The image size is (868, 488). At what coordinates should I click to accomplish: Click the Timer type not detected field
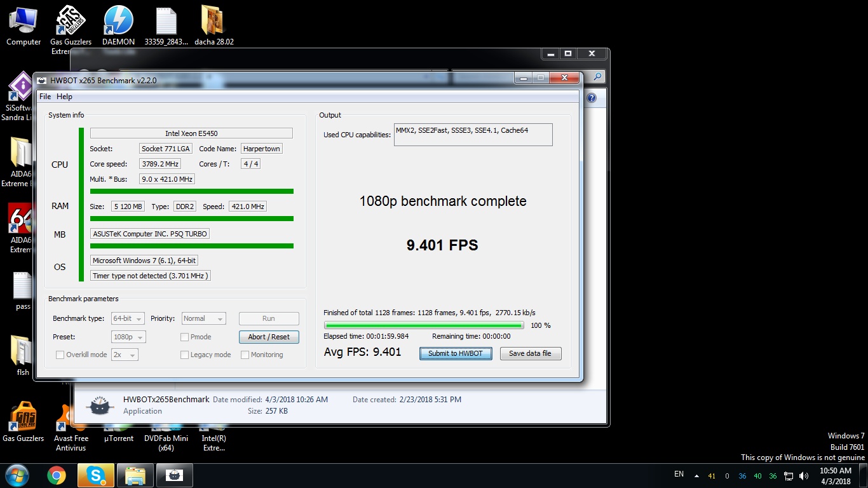pos(150,276)
